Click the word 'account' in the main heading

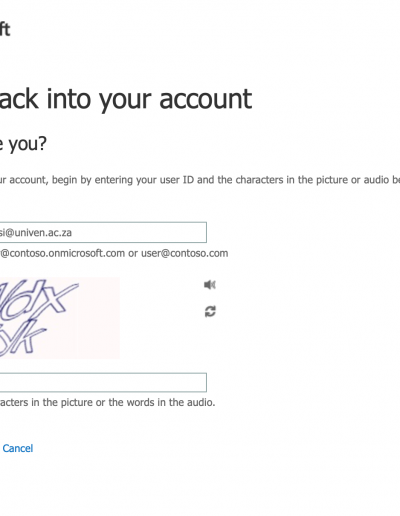pos(206,99)
